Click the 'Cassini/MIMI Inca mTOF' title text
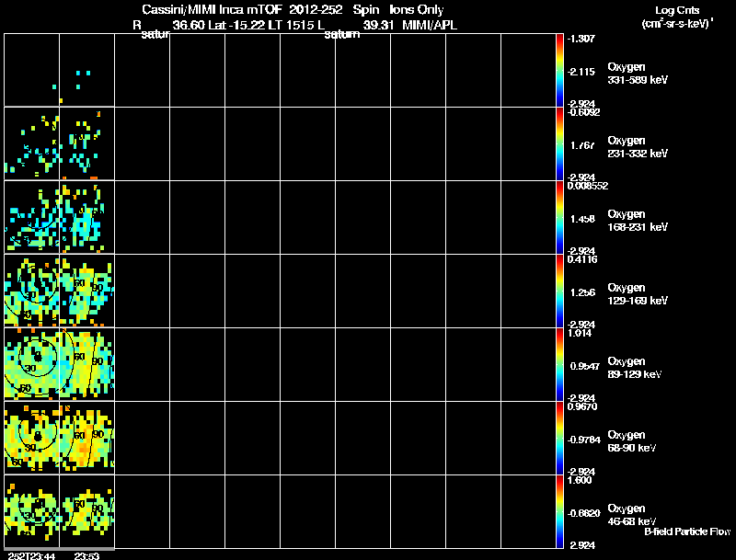Image resolution: width=736 pixels, height=560 pixels. 212,9
